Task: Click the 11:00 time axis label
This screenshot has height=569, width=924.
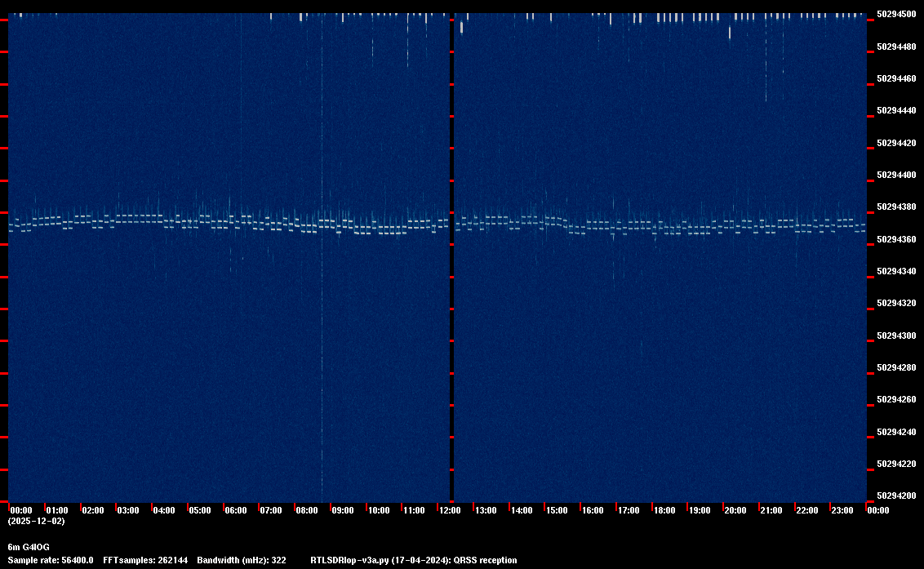Action: tap(415, 510)
